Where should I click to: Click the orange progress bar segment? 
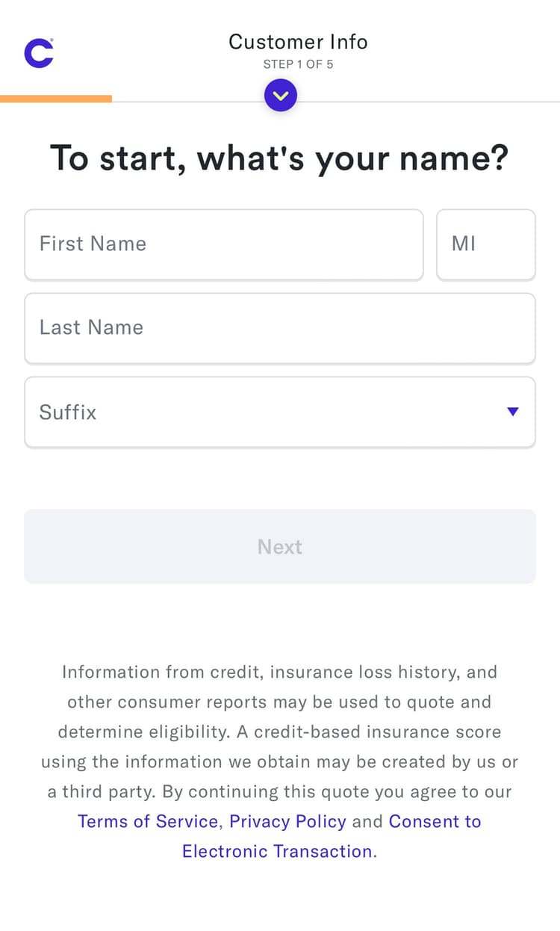56,98
